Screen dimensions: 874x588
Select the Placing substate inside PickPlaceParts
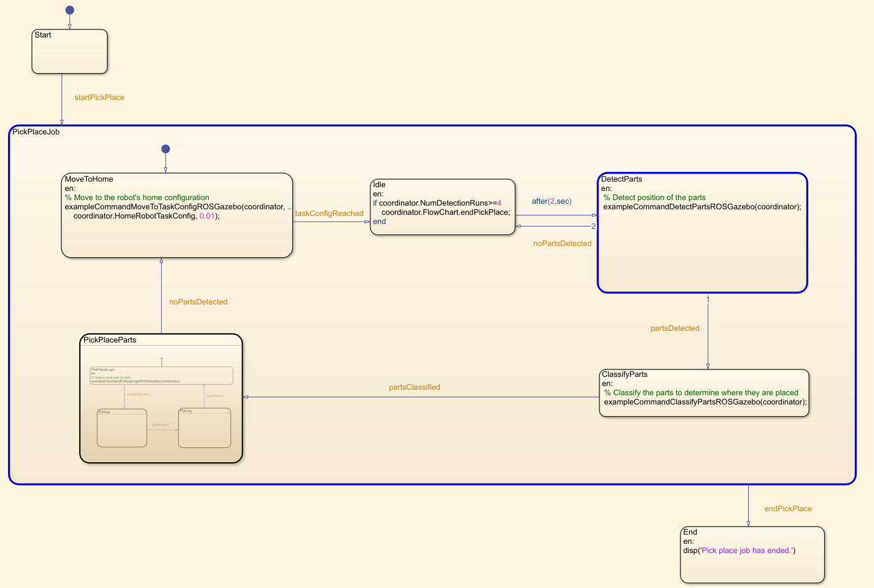[205, 428]
